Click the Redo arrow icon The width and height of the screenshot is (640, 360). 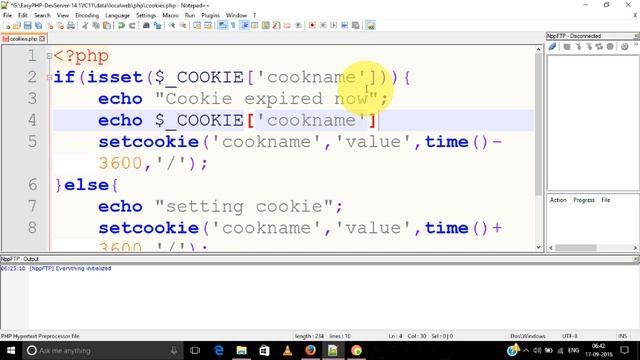[x=132, y=25]
